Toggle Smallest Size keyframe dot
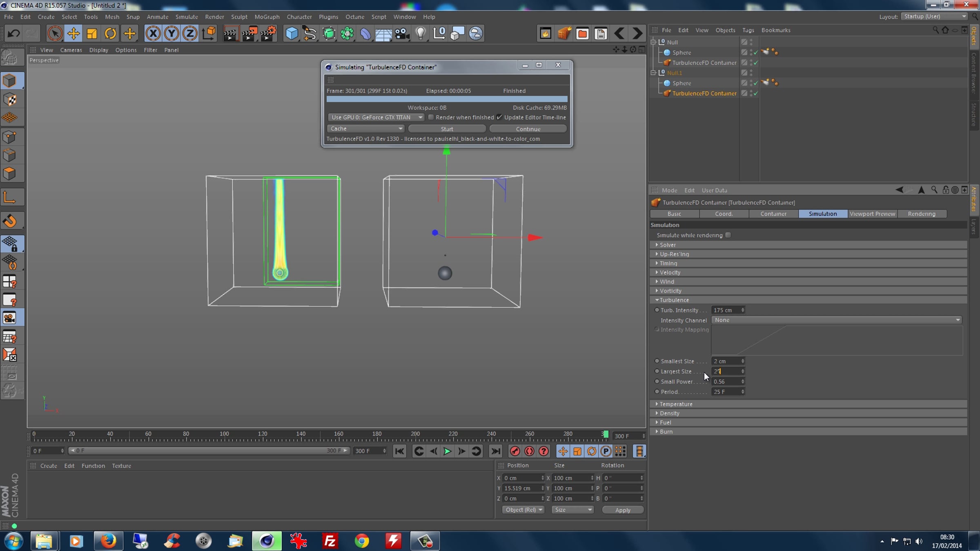Screen dimensions: 980x551 pyautogui.click(x=657, y=361)
